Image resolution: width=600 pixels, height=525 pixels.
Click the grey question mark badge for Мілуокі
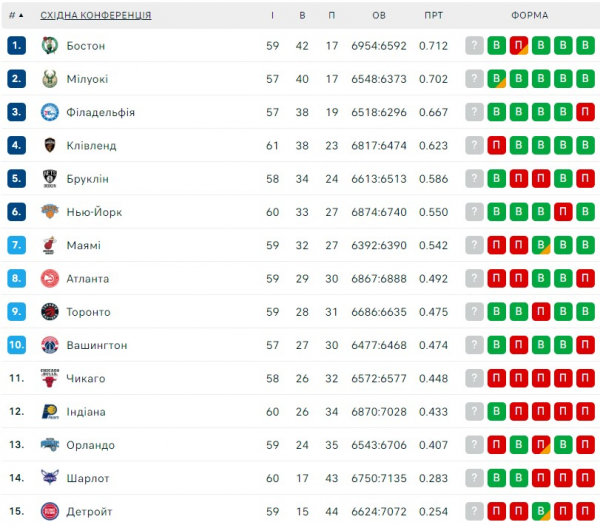tap(474, 79)
